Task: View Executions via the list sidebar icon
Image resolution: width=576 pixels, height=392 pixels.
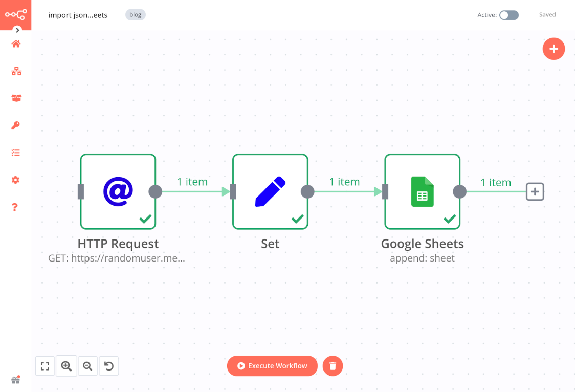Action: (x=15, y=153)
